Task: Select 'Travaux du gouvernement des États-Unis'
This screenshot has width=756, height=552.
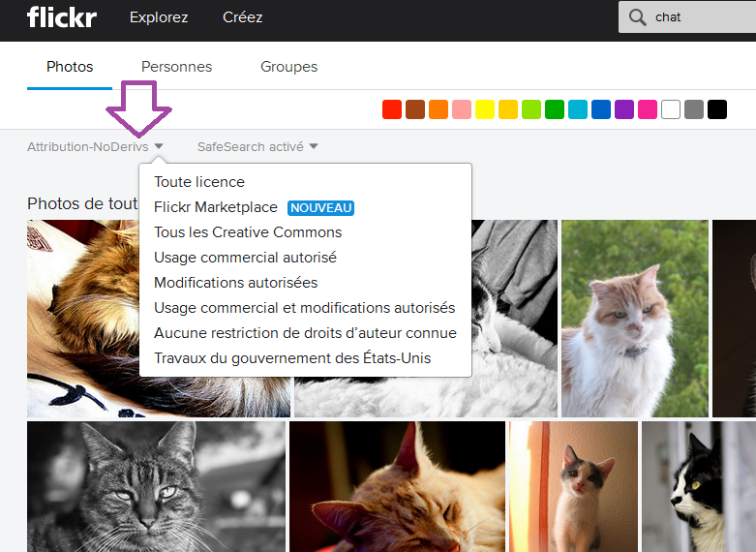Action: pos(292,358)
